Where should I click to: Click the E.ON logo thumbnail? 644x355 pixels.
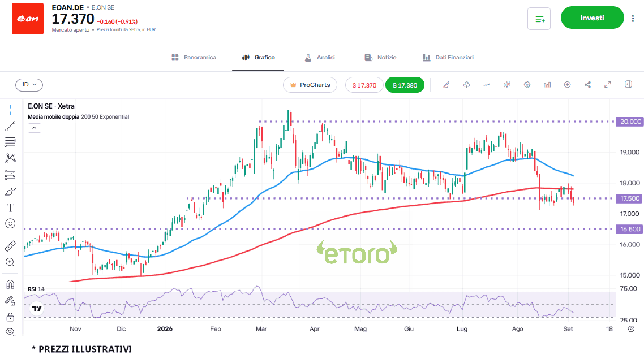pos(28,19)
